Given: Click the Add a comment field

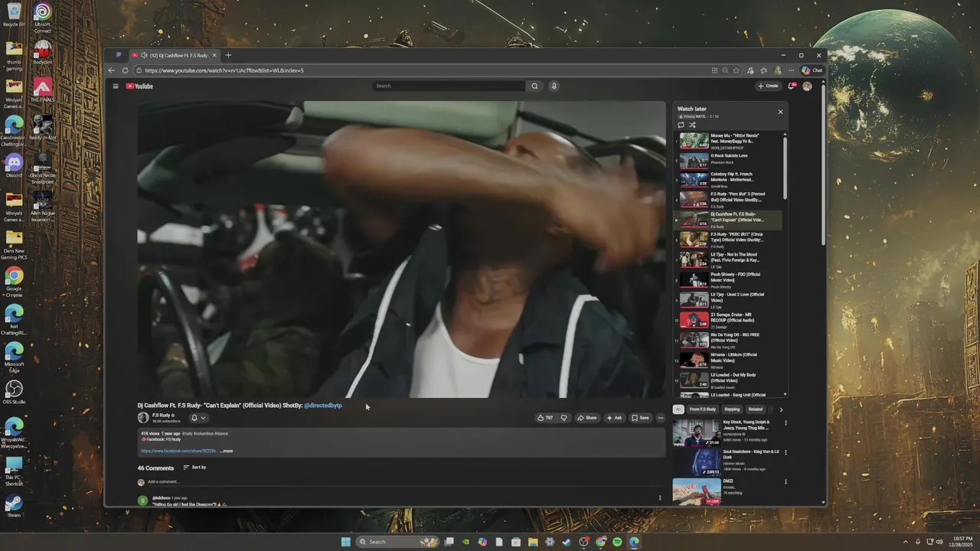Looking at the screenshot, I should tap(402, 482).
